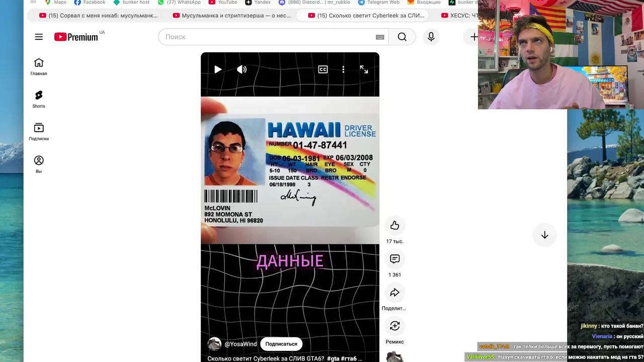Share the Short with arrow icon
The height and width of the screenshot is (362, 644).
pyautogui.click(x=395, y=293)
